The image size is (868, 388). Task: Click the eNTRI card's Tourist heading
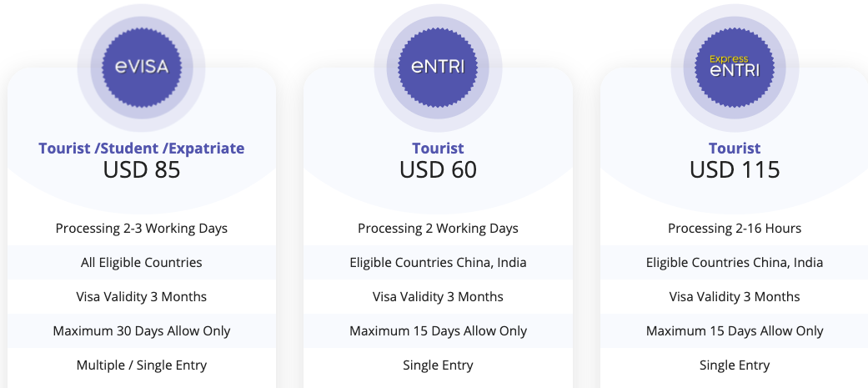[x=438, y=149]
